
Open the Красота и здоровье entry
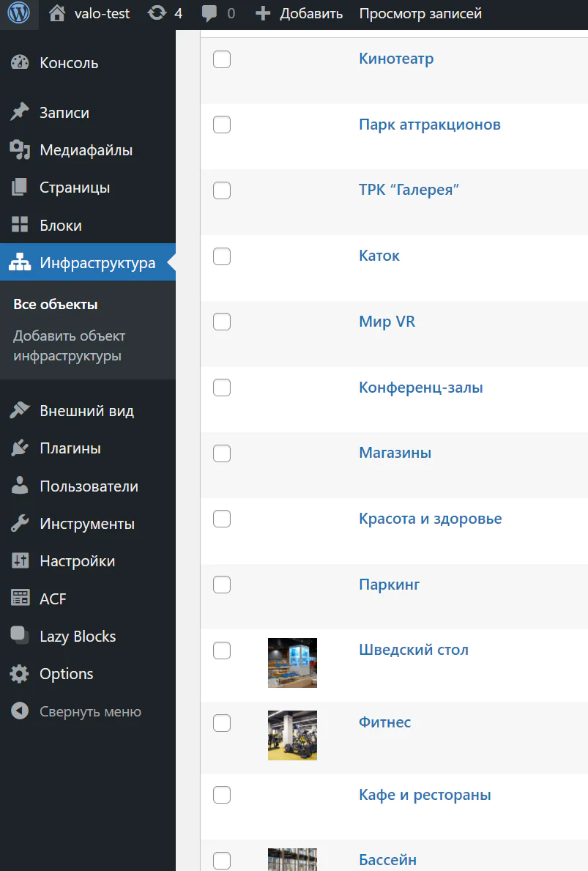tap(431, 518)
